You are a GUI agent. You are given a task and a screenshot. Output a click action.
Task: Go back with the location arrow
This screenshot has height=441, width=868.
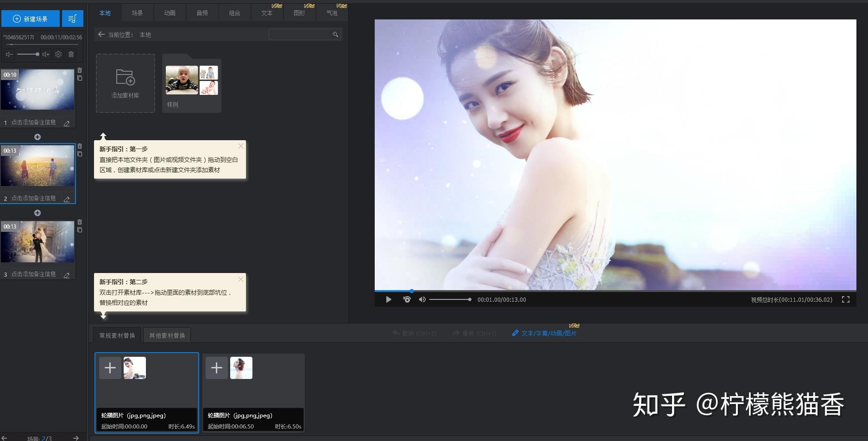[101, 34]
